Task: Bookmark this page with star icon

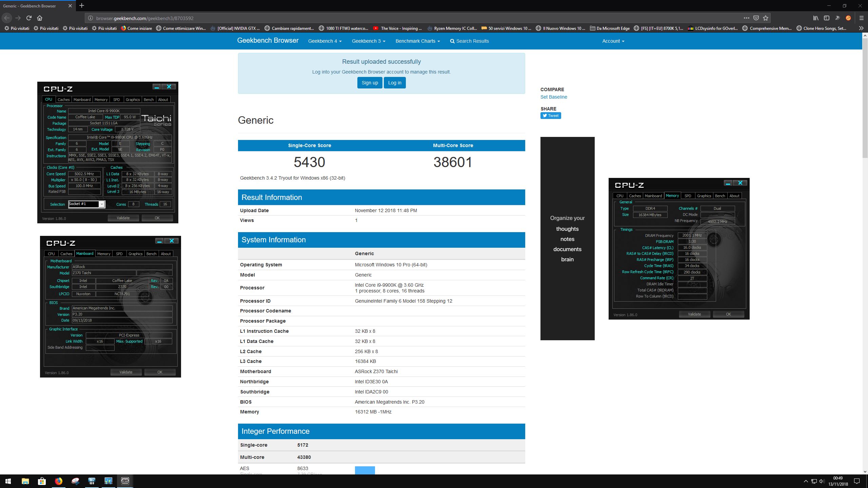Action: click(765, 18)
